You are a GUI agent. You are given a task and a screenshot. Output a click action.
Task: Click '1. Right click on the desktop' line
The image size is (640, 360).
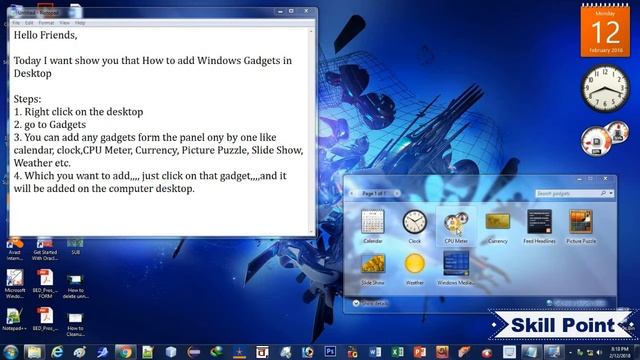pyautogui.click(x=78, y=112)
